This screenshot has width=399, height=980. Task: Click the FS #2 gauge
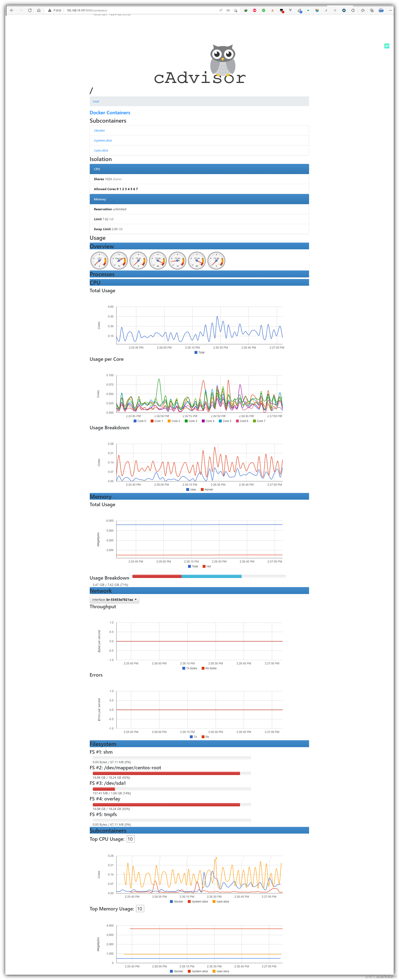158,261
